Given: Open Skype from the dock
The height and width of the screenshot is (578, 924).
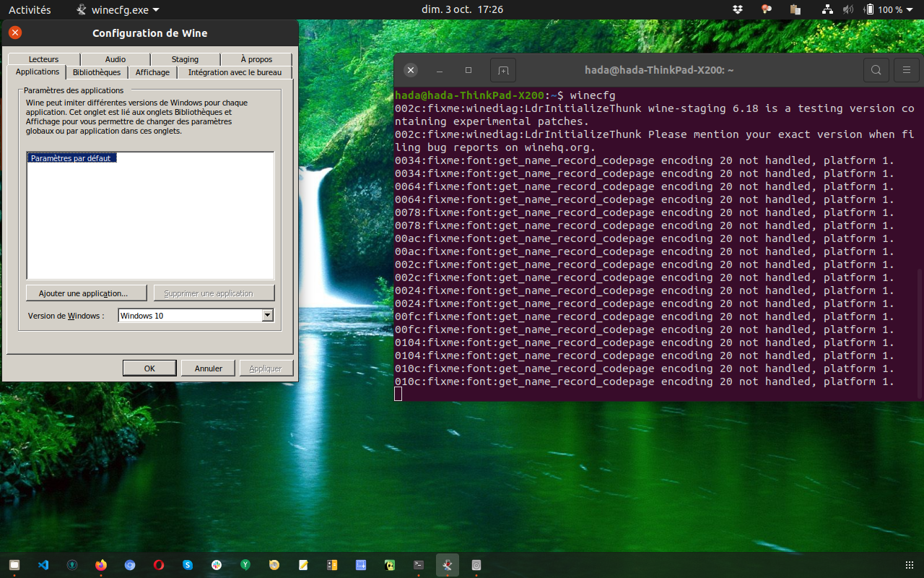Looking at the screenshot, I should [x=188, y=565].
